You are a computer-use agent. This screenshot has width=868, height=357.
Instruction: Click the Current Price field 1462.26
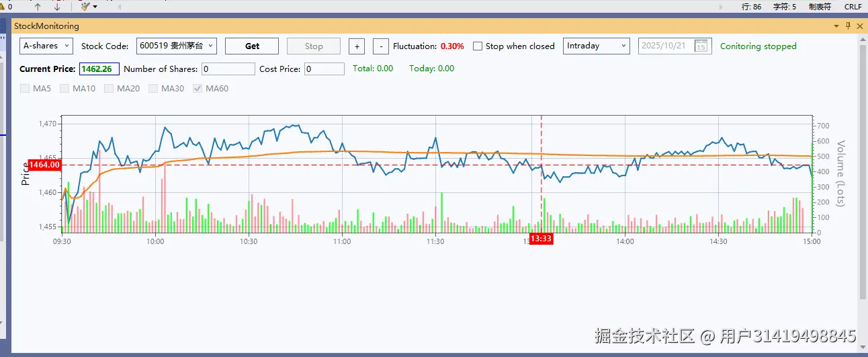(99, 69)
